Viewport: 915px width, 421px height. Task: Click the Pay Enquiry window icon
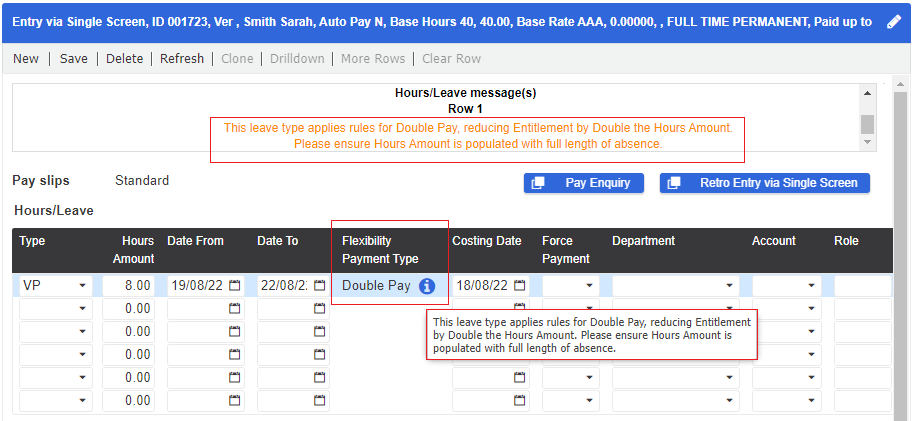[x=538, y=183]
